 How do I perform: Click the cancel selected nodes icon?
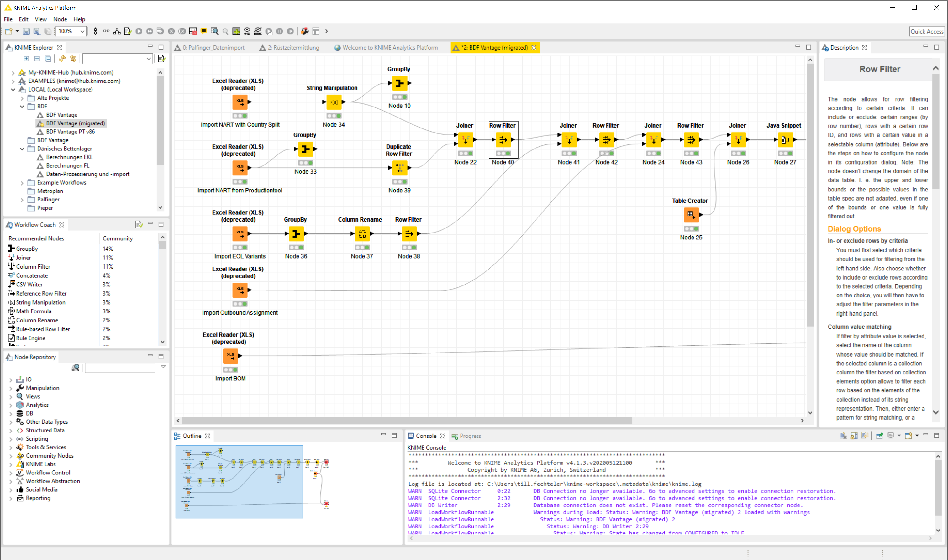tap(171, 31)
